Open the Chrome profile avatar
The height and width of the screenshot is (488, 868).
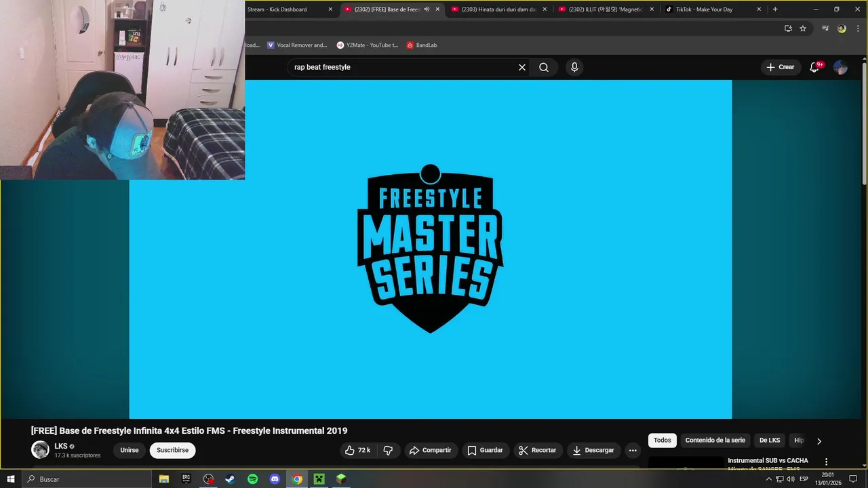pos(842,28)
